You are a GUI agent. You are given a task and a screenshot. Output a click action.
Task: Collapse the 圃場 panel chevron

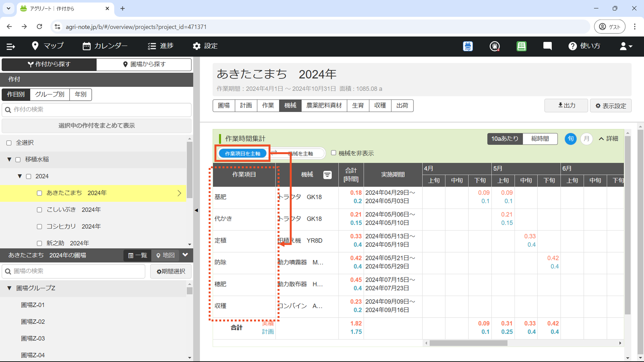pyautogui.click(x=185, y=255)
